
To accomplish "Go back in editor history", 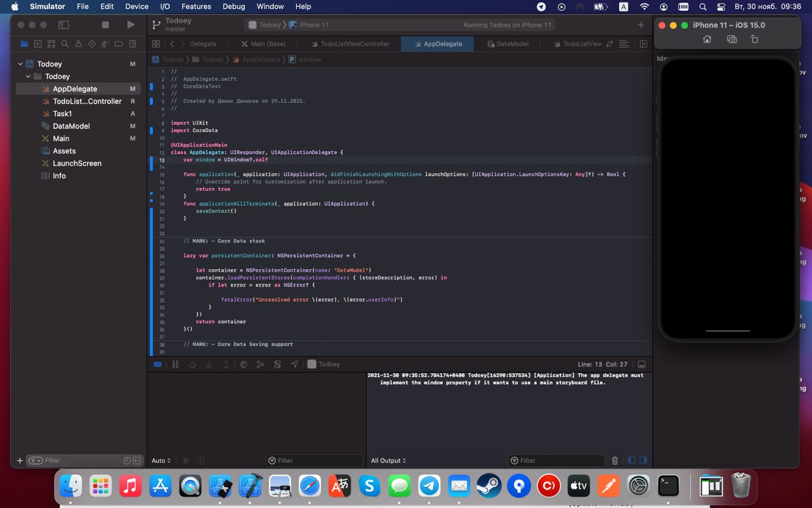I will click(x=172, y=44).
